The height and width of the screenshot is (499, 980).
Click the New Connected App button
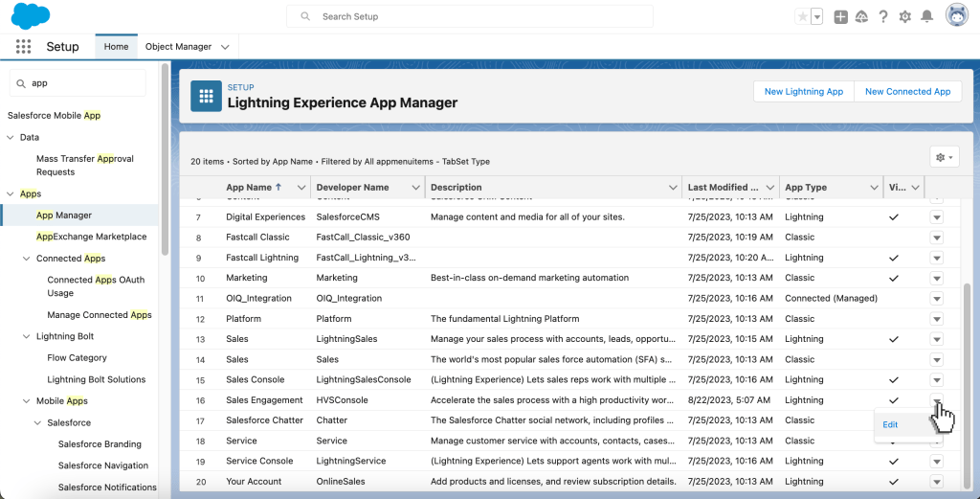(907, 91)
